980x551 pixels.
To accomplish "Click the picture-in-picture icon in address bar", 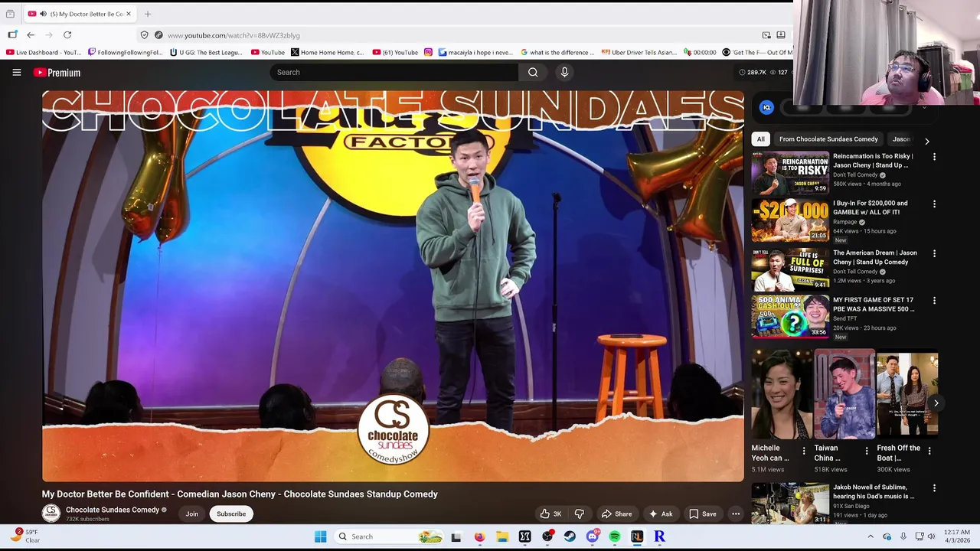I will 766,35.
